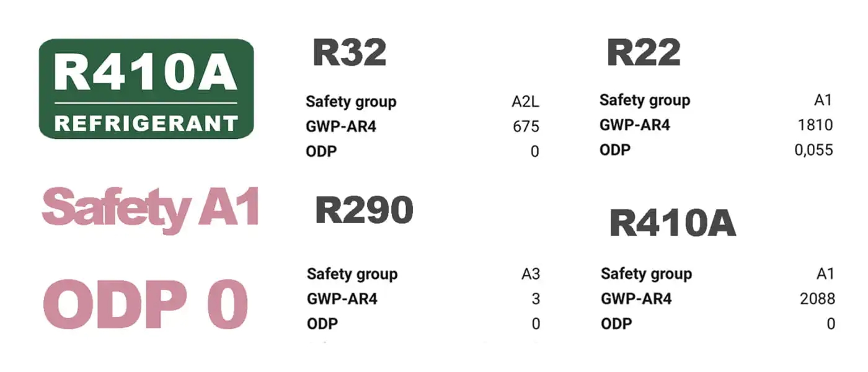Click the Safety group label under dark R410A
Screen dimensions: 868x372
[x=646, y=273]
